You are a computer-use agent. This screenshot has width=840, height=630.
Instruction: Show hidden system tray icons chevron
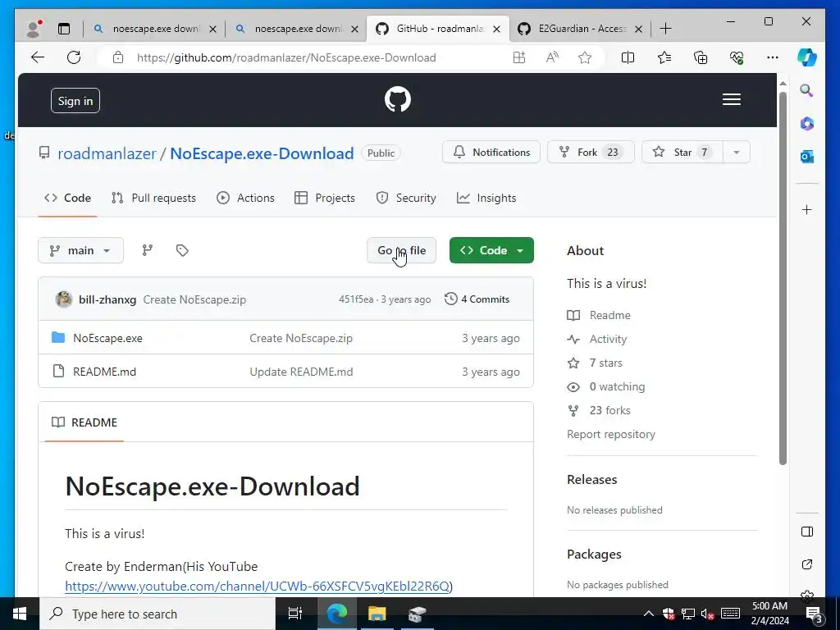pyautogui.click(x=648, y=614)
